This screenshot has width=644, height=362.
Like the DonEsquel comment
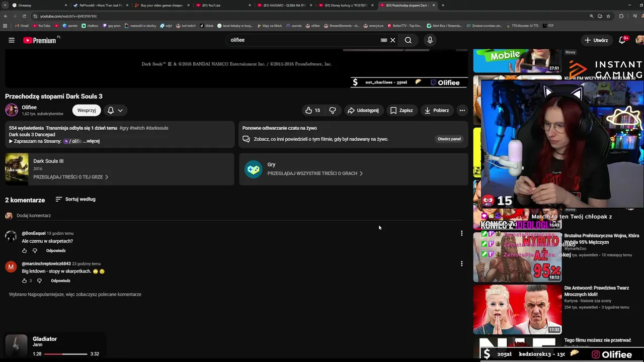point(24,250)
